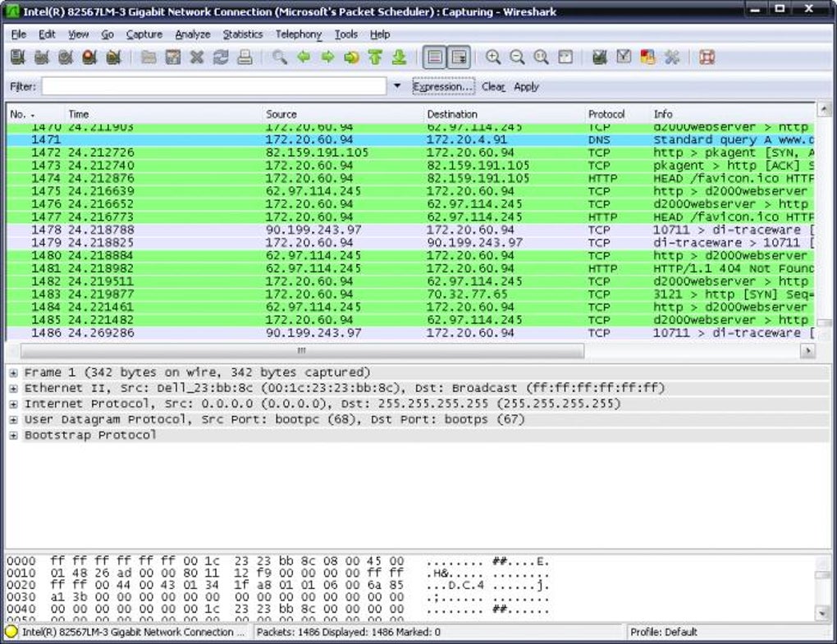
Task: Go to specific packet number icon
Action: click(x=352, y=57)
